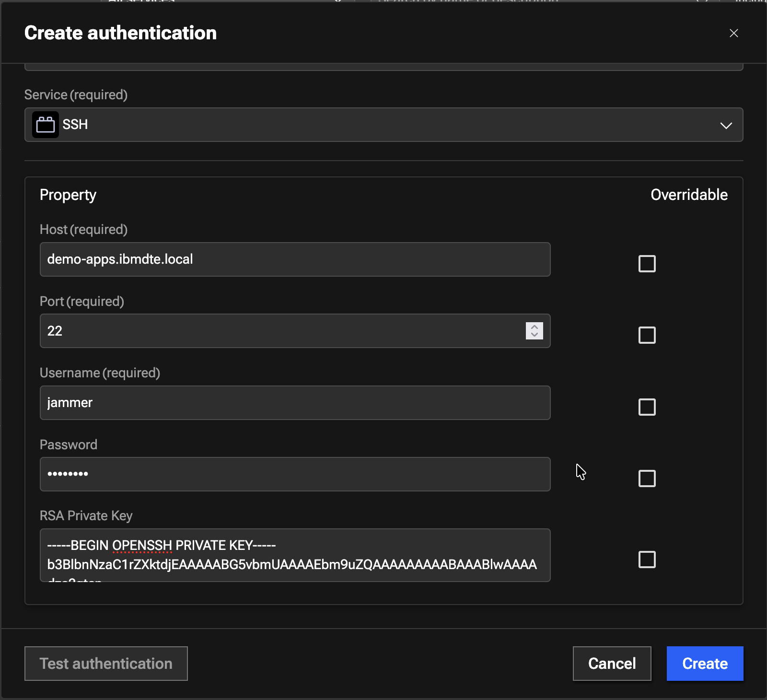Screen dimensions: 767x700
Task: Increase Port value with up arrow
Action: pyautogui.click(x=535, y=327)
